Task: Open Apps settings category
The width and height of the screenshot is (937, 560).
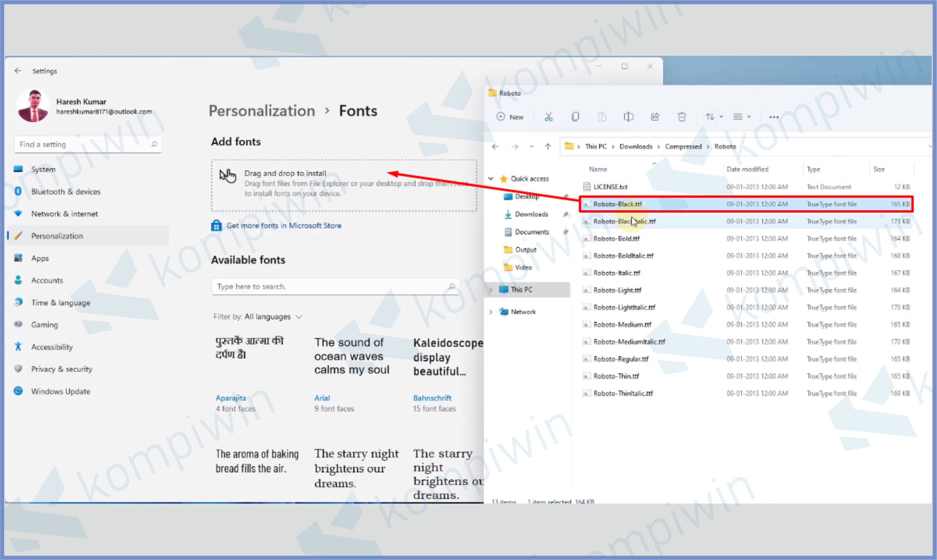Action: [x=88, y=258]
